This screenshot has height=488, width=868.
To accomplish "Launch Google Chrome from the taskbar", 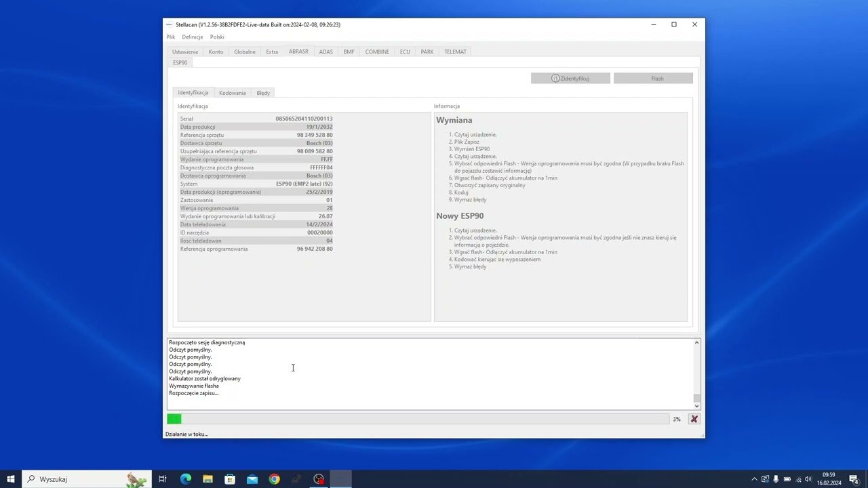I will [x=274, y=479].
